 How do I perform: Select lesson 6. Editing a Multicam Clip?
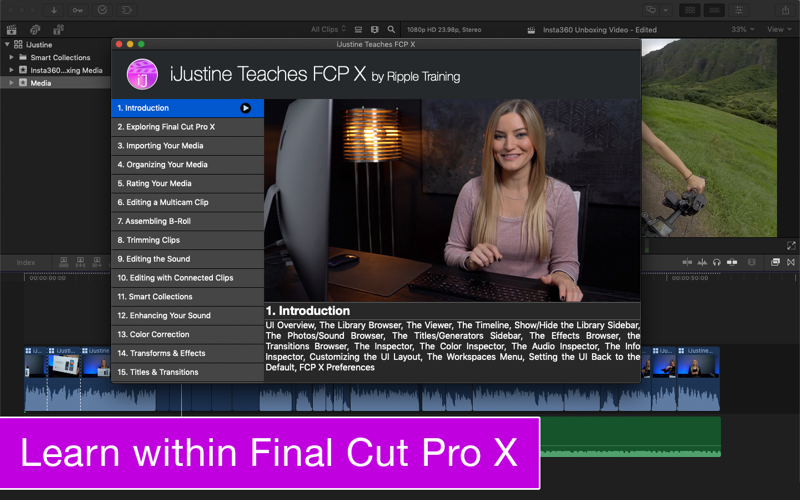tap(187, 203)
